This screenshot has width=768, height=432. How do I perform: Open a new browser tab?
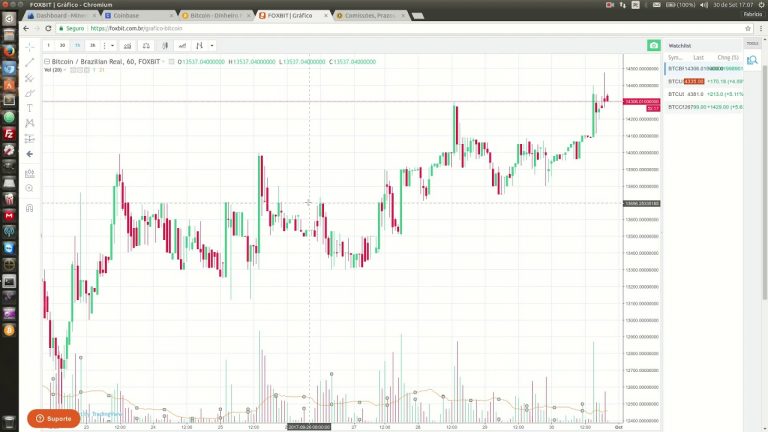pos(418,16)
